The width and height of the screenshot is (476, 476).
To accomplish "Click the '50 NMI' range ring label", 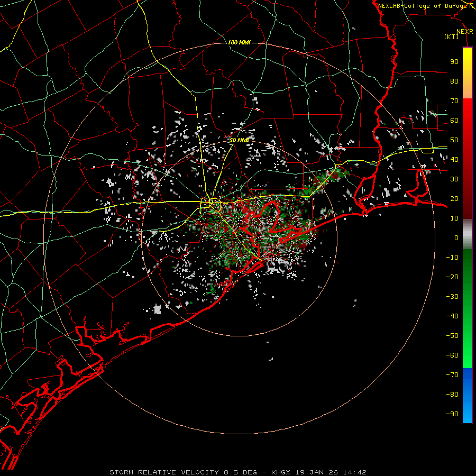I will click(239, 140).
